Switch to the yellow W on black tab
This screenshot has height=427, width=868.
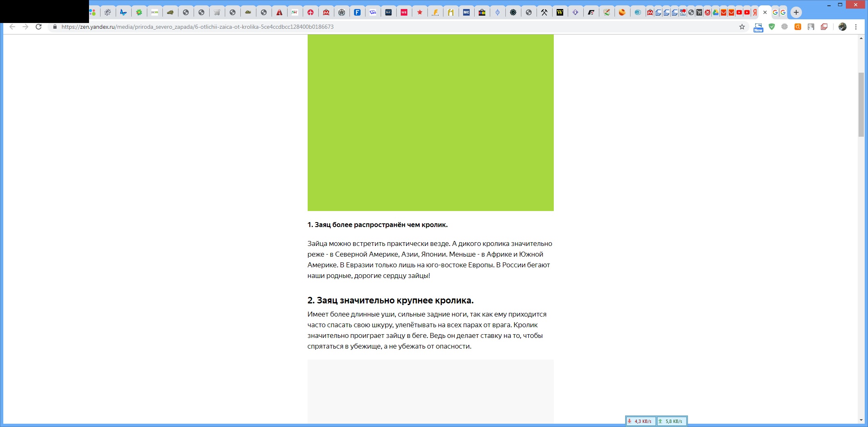[560, 12]
